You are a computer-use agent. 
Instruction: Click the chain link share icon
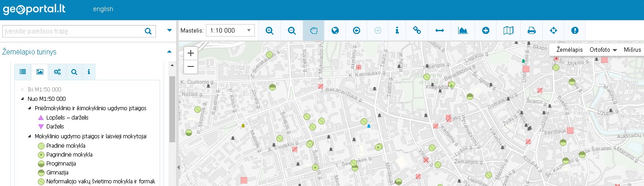pos(417,30)
